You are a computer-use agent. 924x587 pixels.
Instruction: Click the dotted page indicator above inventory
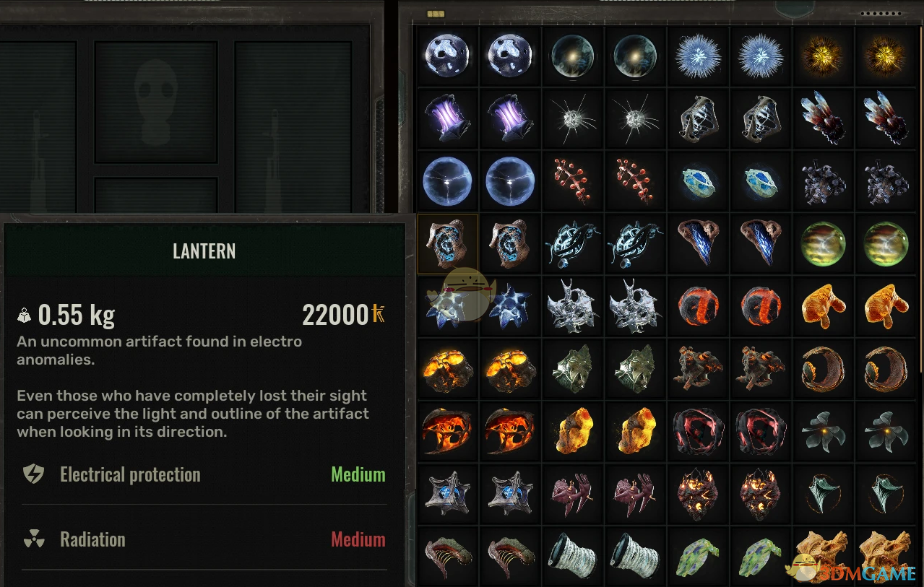(881, 14)
